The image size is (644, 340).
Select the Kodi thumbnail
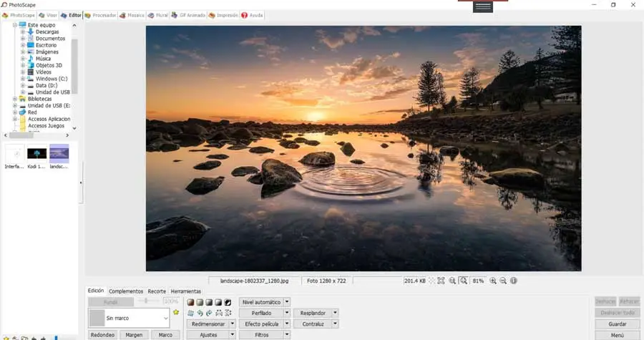tap(36, 156)
